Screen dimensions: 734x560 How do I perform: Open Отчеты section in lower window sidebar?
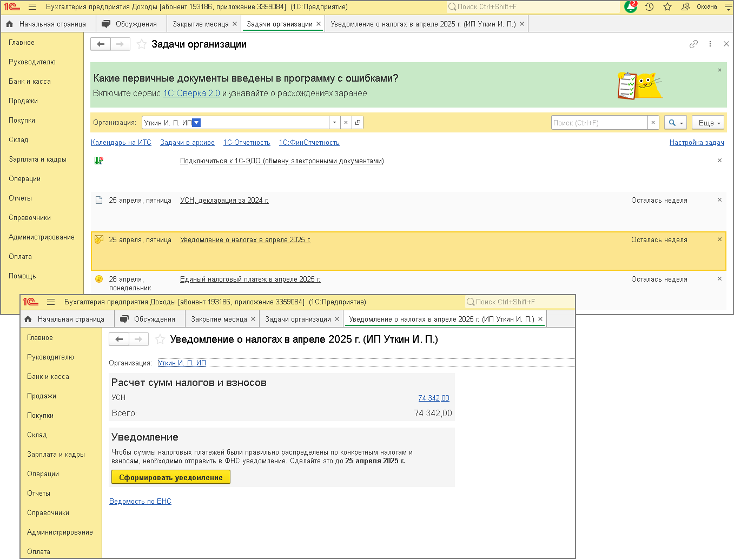[x=39, y=494]
